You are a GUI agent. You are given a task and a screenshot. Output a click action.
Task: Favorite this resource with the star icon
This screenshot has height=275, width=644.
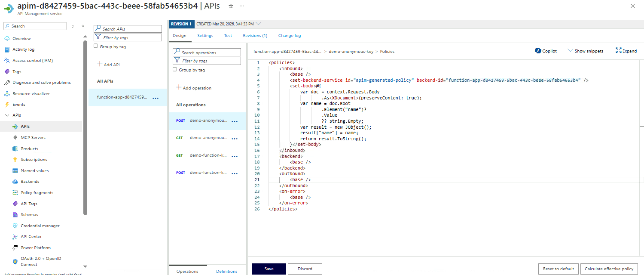[231, 6]
